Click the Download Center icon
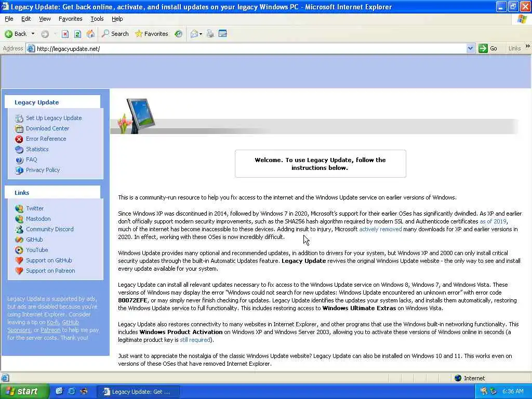 coord(19,129)
